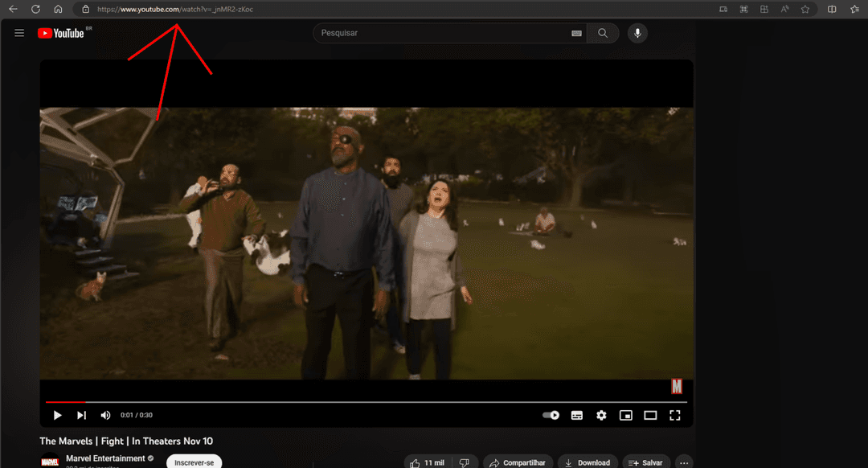Image resolution: width=868 pixels, height=468 pixels.
Task: Open more actions three-dot menu
Action: coord(684,462)
